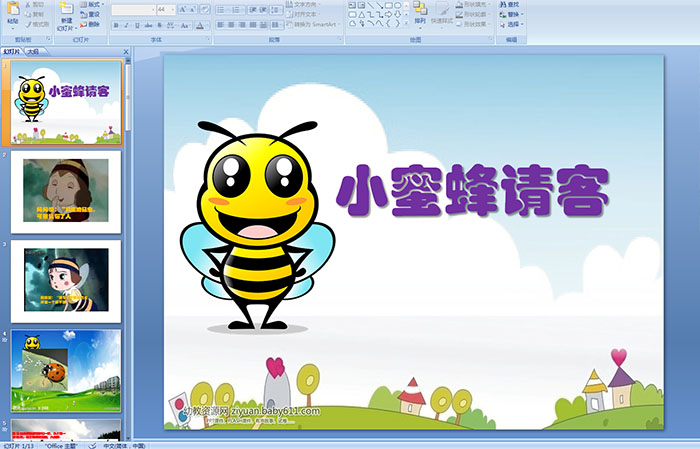Toggle Italic formatting
The height and width of the screenshot is (449, 700).
click(126, 25)
